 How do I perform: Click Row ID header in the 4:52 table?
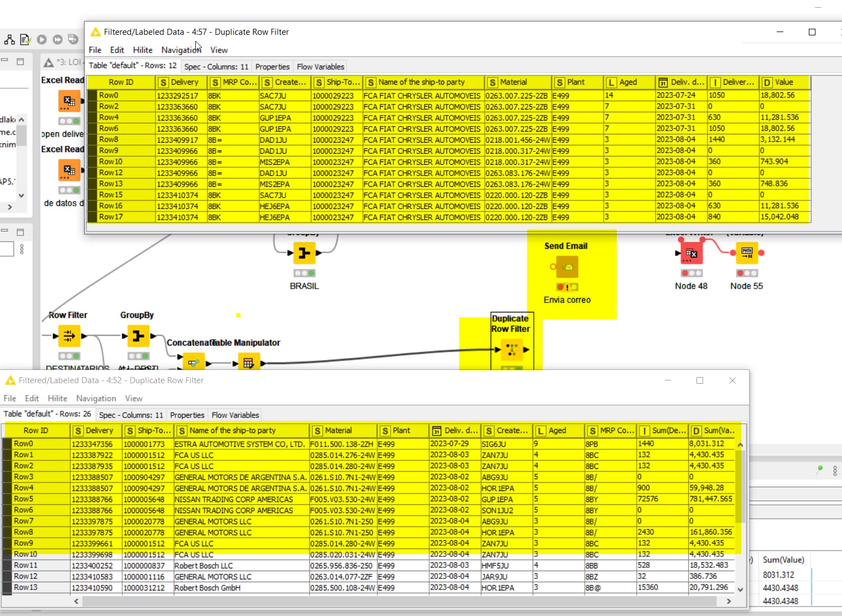pyautogui.click(x=36, y=430)
